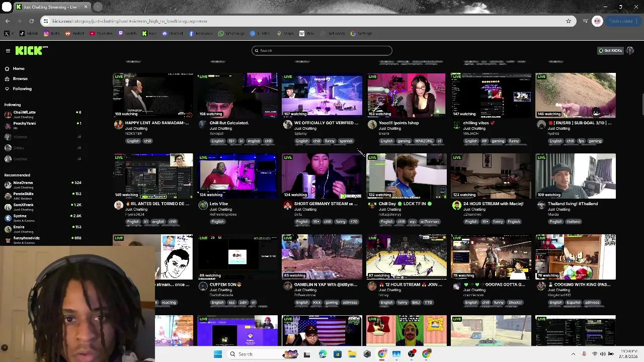644x362 pixels.
Task: Open the CUFFEM SON stream title
Action: pyautogui.click(x=225, y=285)
